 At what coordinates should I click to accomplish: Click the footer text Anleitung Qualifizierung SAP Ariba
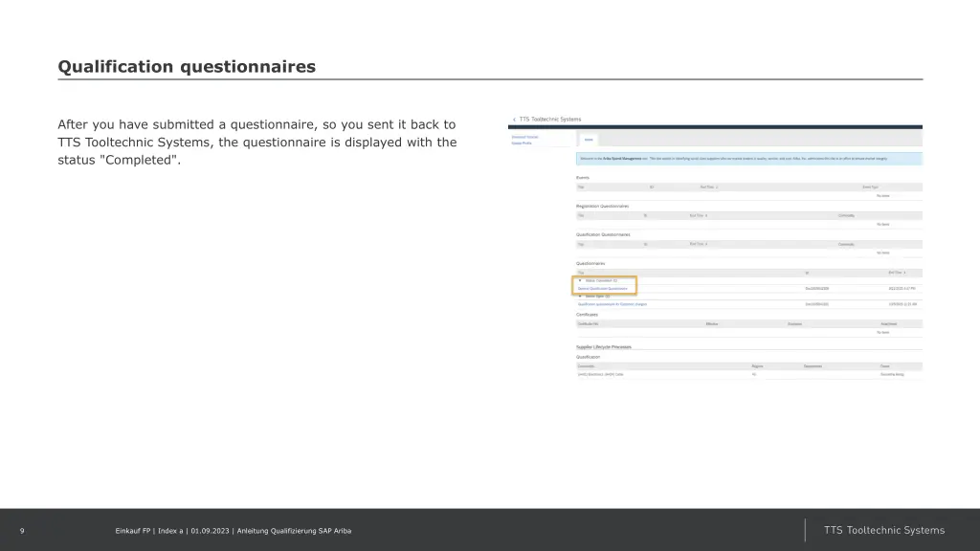tap(294, 531)
